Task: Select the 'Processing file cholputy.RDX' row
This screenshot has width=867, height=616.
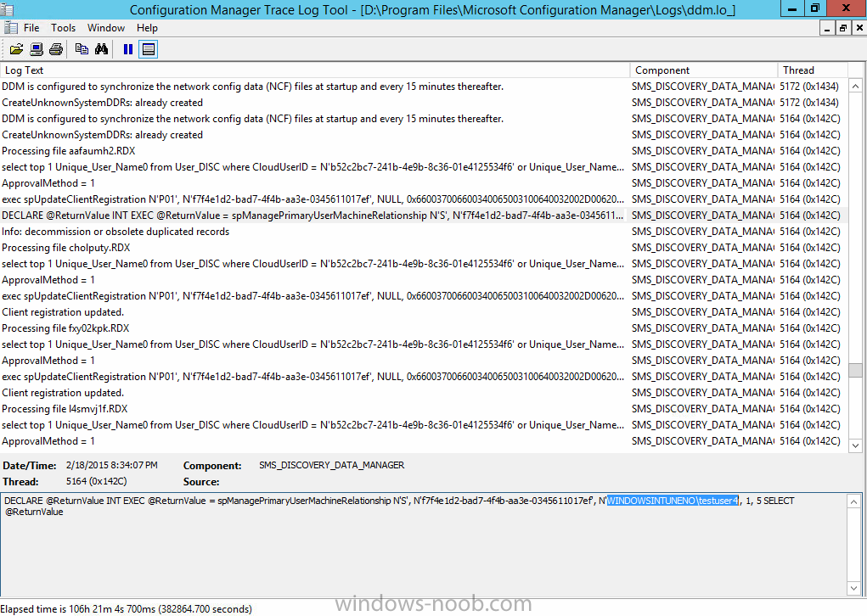Action: coord(424,248)
